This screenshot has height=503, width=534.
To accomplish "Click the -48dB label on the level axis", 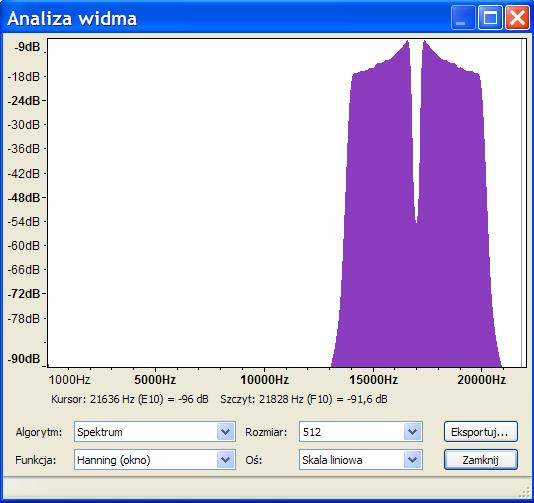I will click(x=24, y=198).
